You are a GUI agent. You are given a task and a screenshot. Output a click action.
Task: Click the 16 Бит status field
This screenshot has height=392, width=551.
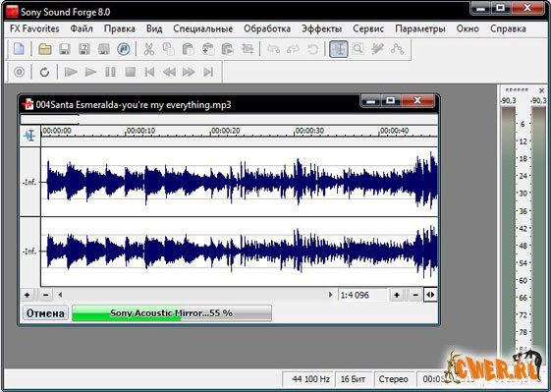(x=354, y=379)
